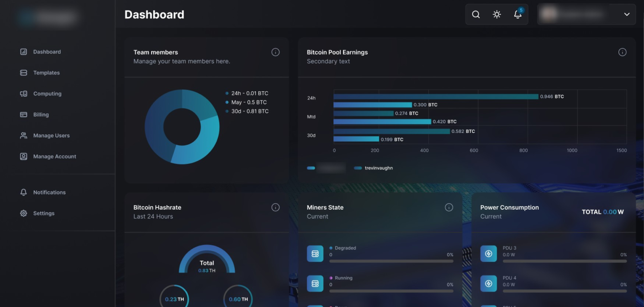The height and width of the screenshot is (307, 644).
Task: Click the PDU 4 progress bar
Action: (x=565, y=291)
